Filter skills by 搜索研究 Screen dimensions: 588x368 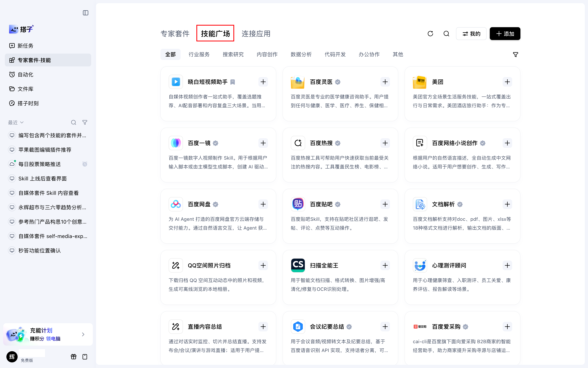233,54
